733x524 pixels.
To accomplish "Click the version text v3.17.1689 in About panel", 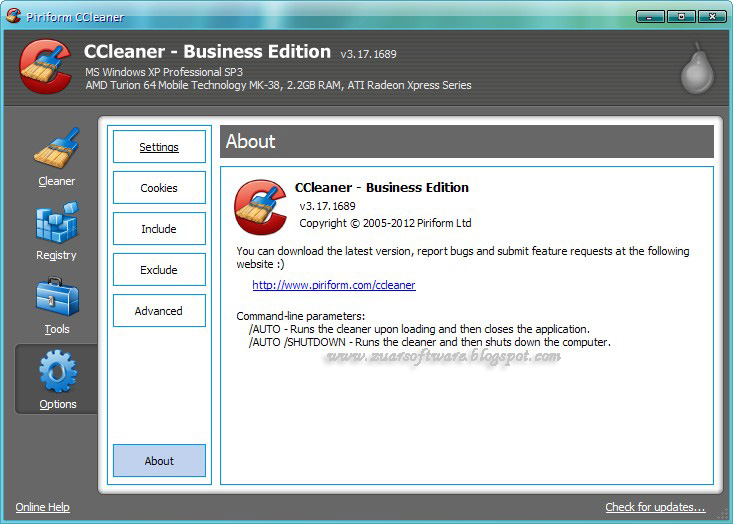I will 327,206.
